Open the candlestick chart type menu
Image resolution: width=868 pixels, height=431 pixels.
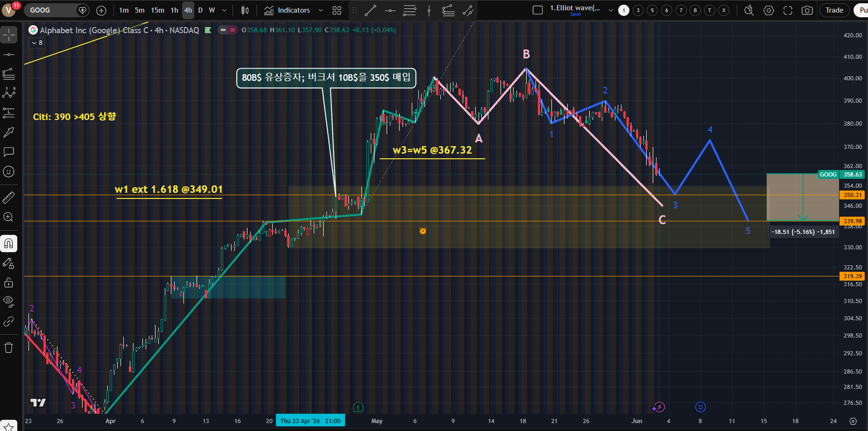point(245,10)
